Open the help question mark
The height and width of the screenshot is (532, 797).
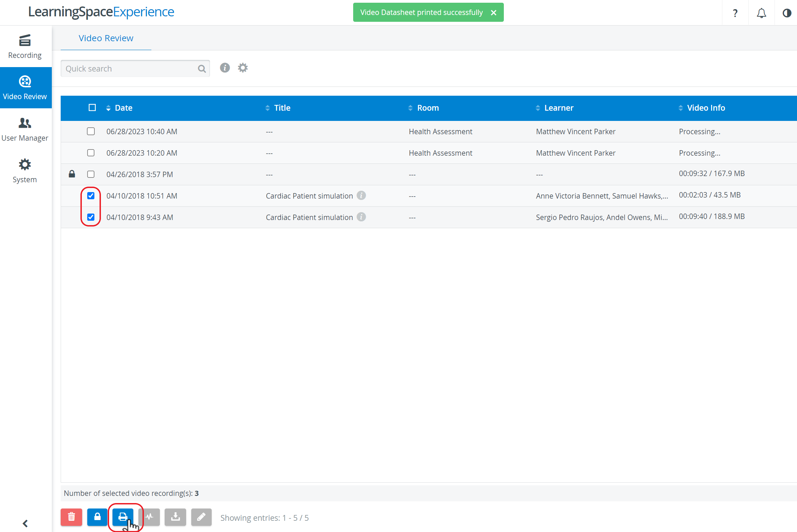tap(735, 13)
